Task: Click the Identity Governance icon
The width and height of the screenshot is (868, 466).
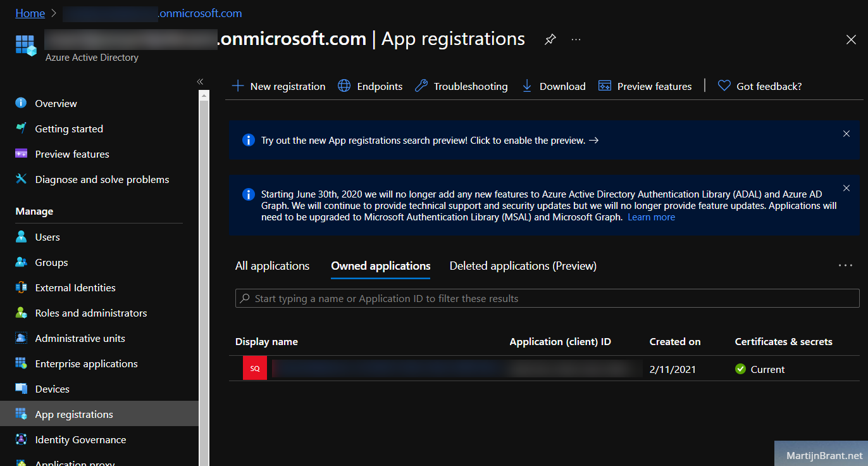Action: point(22,439)
